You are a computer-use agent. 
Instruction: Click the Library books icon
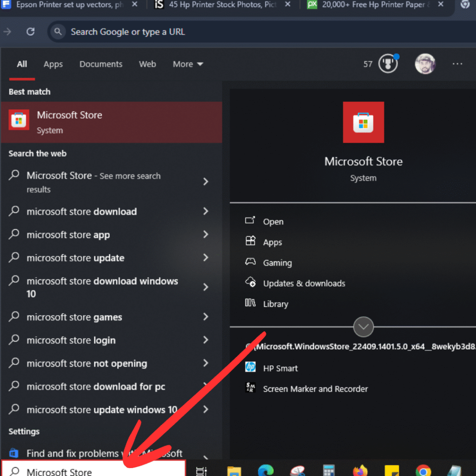coord(250,303)
